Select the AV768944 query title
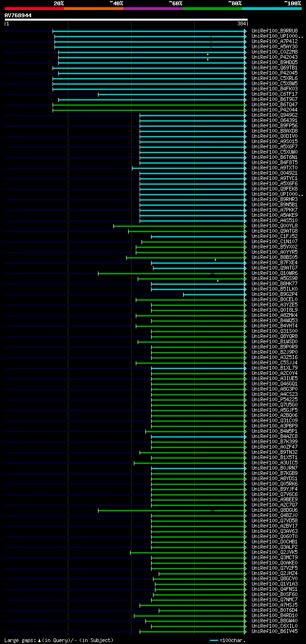Viewport: 306px width, 644px height. pos(18,15)
